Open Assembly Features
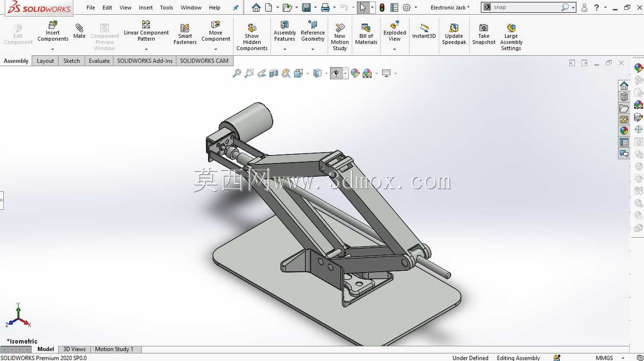 [x=285, y=31]
